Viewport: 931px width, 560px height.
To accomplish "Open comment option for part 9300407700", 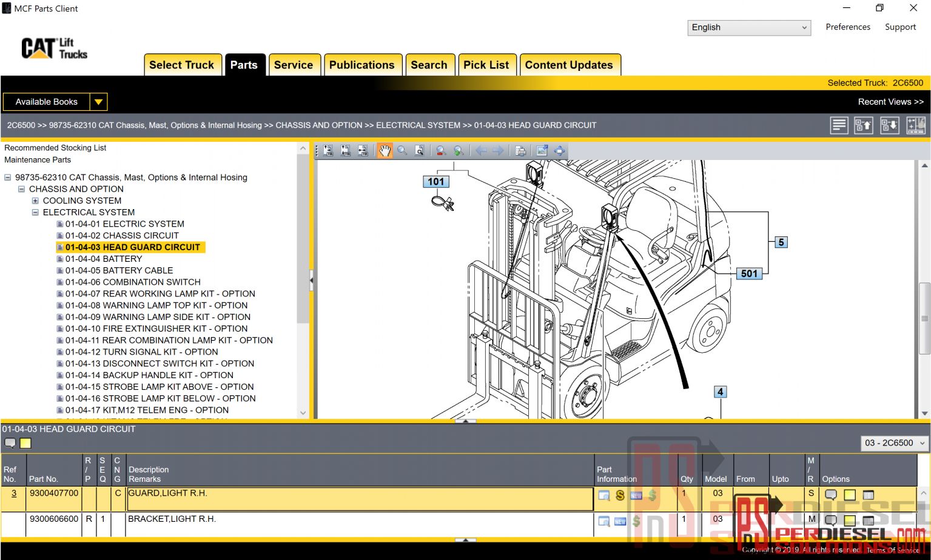I will 831,495.
